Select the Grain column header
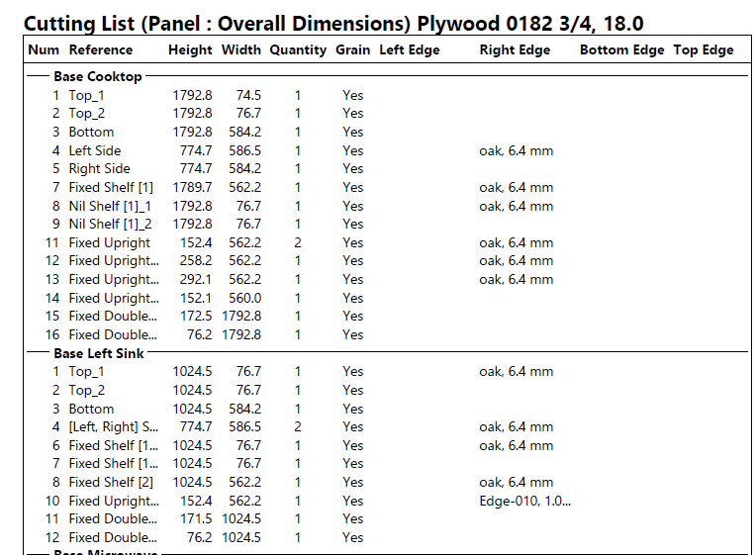 [353, 50]
